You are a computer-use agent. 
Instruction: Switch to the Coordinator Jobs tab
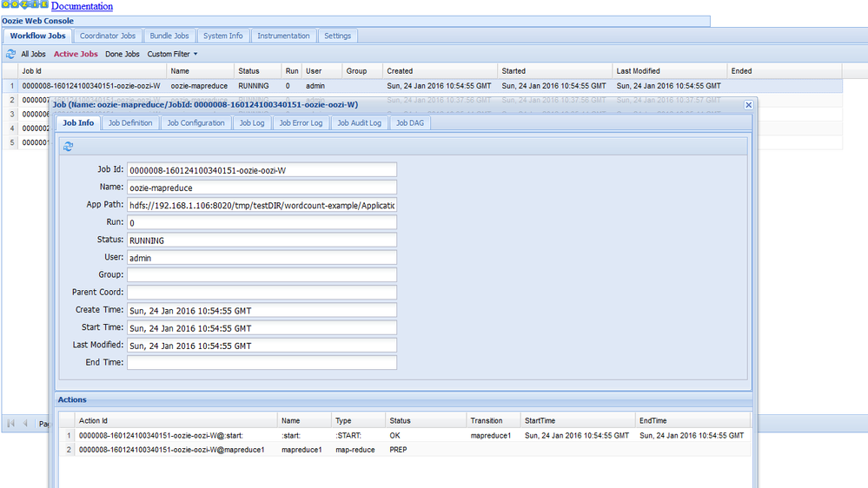pyautogui.click(x=108, y=36)
